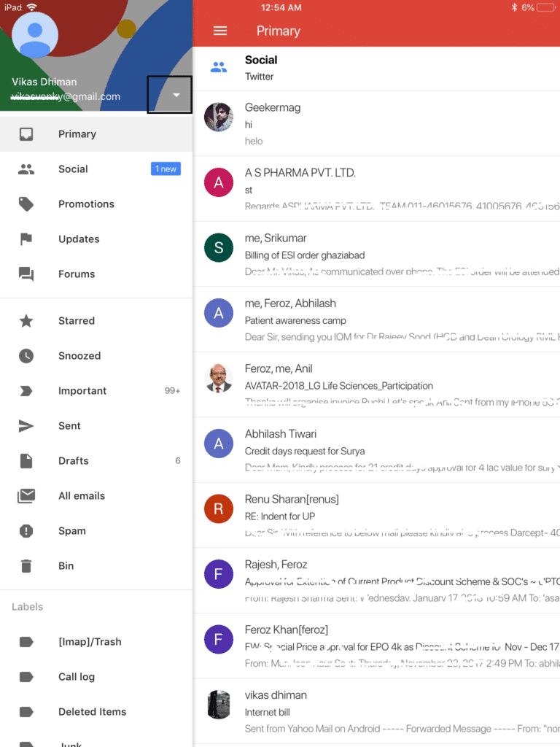Click the Spam warning icon
Screen dimensions: 560x747
click(x=26, y=531)
